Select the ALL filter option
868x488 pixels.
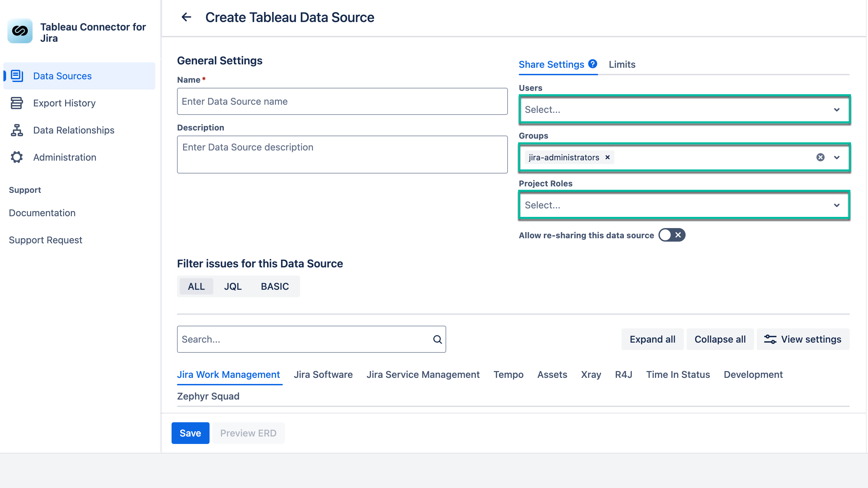(x=196, y=286)
